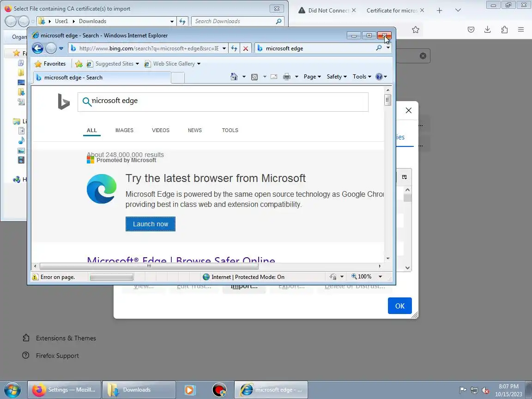The height and width of the screenshot is (399, 532).
Task: Open a new Firefox tab with the plus button
Action: click(439, 10)
